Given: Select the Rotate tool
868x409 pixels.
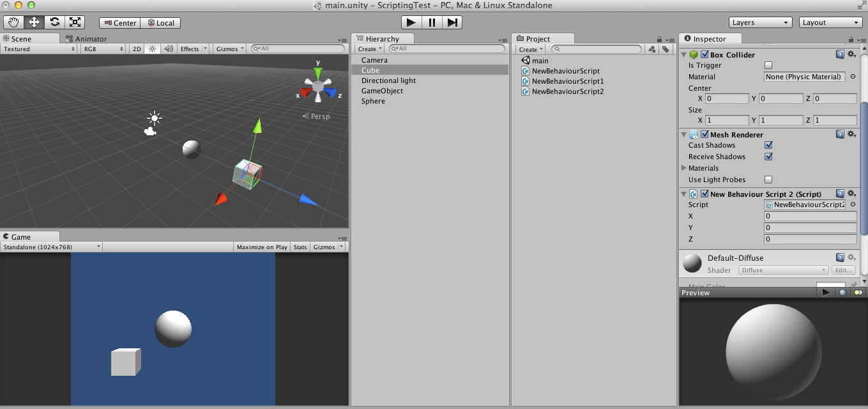Looking at the screenshot, I should pyautogui.click(x=54, y=22).
